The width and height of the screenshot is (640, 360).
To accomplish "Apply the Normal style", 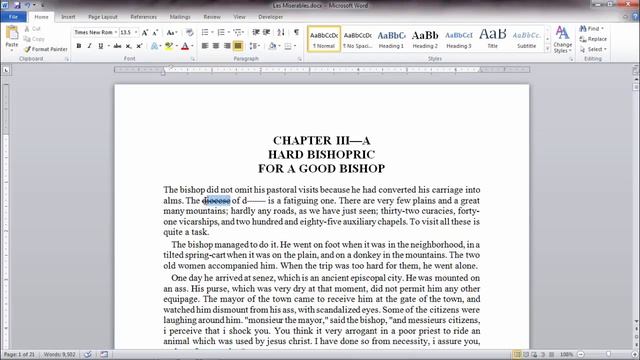I will (x=324, y=39).
